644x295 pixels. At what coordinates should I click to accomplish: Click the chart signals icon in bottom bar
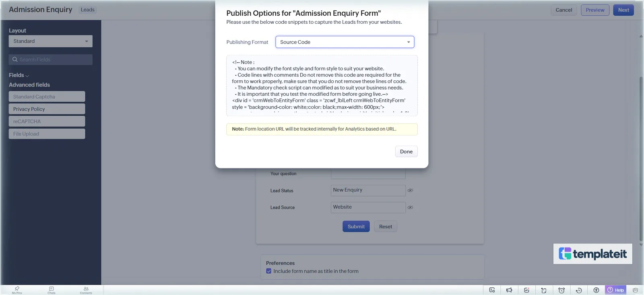pos(526,290)
